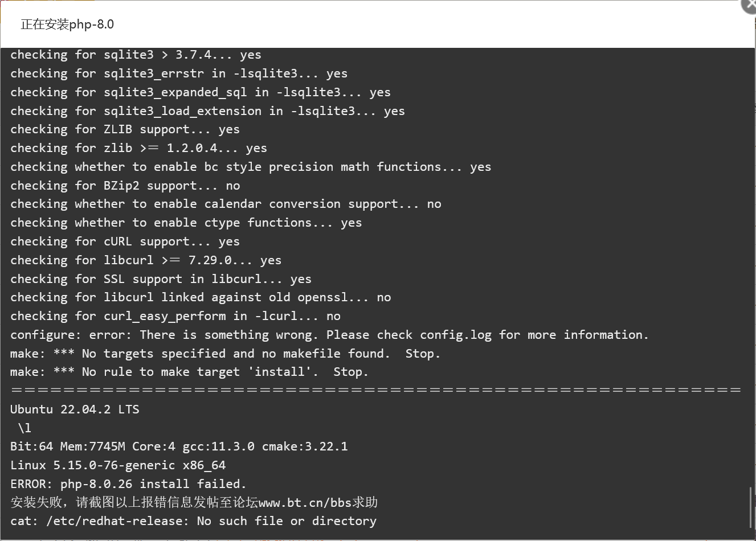Click the Linux 5.15.0-76-generic kernel line
The height and width of the screenshot is (541, 756).
118,465
